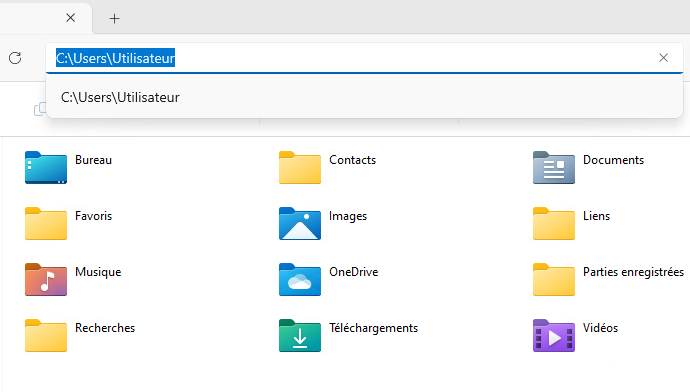This screenshot has height=392, width=690.
Task: Open the Liens folder icon
Action: [x=554, y=223]
